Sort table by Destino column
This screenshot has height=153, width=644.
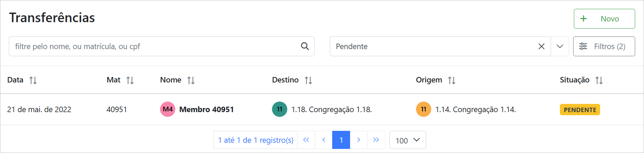(308, 80)
